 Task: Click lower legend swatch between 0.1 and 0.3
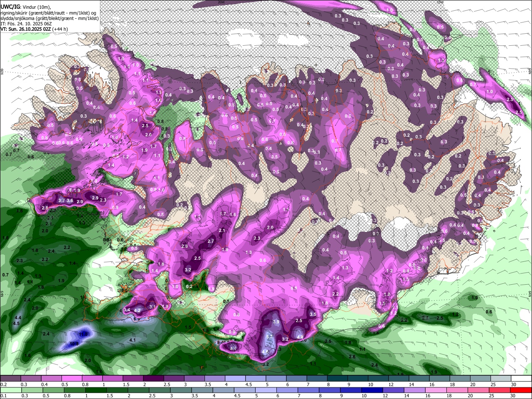[x=10, y=390]
